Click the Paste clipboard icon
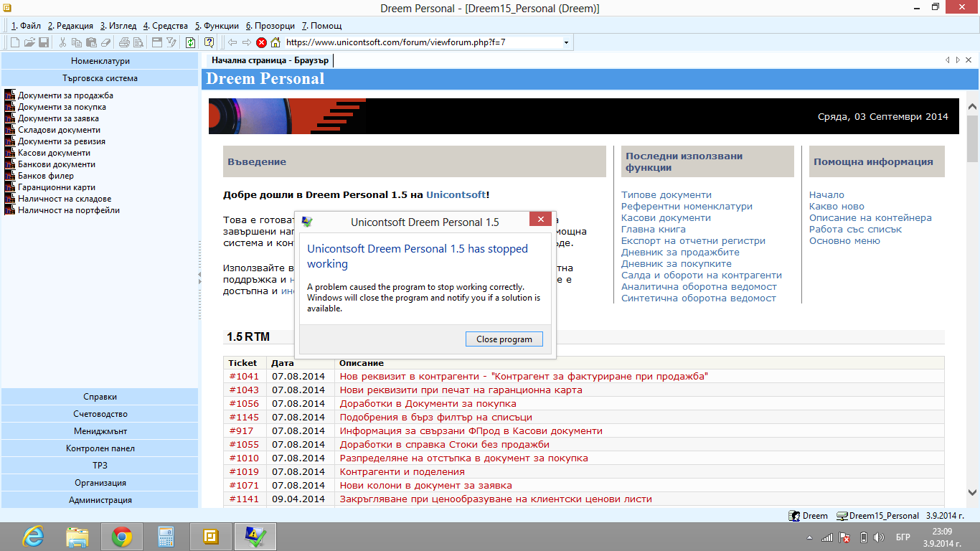The width and height of the screenshot is (980, 551). pos(90,42)
